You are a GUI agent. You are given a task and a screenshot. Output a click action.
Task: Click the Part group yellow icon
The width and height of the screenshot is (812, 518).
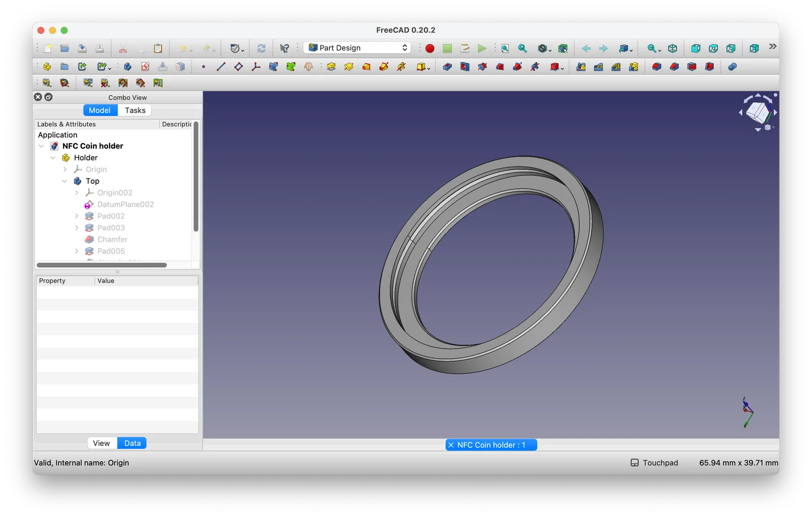point(47,67)
